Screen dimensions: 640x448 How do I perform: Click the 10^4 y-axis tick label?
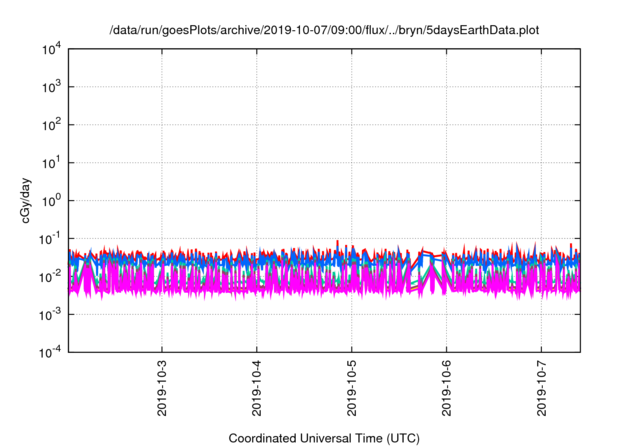[52, 49]
